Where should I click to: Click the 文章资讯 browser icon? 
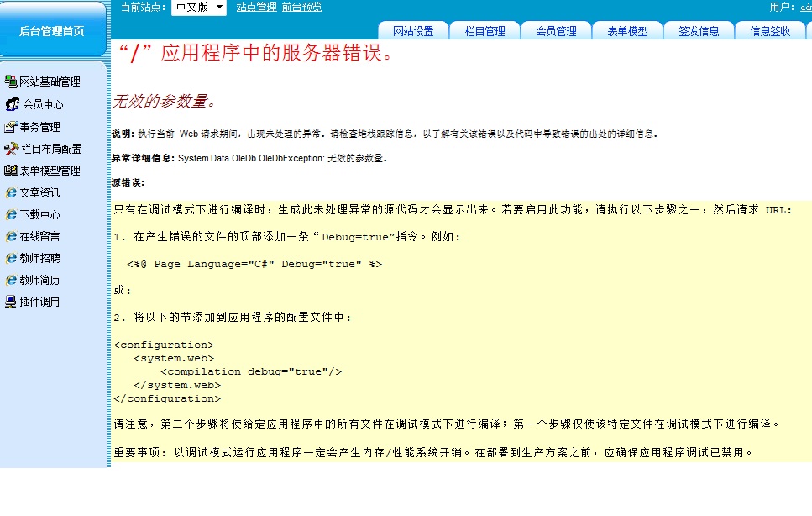pos(11,192)
